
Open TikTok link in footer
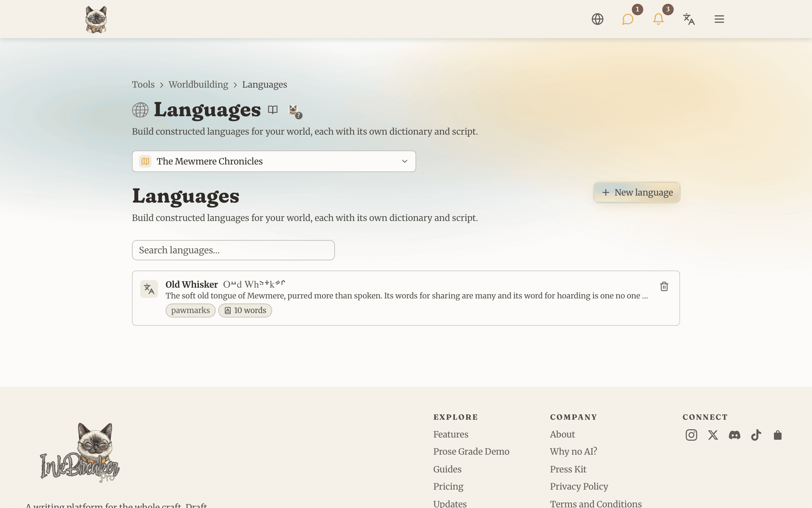pyautogui.click(x=756, y=435)
